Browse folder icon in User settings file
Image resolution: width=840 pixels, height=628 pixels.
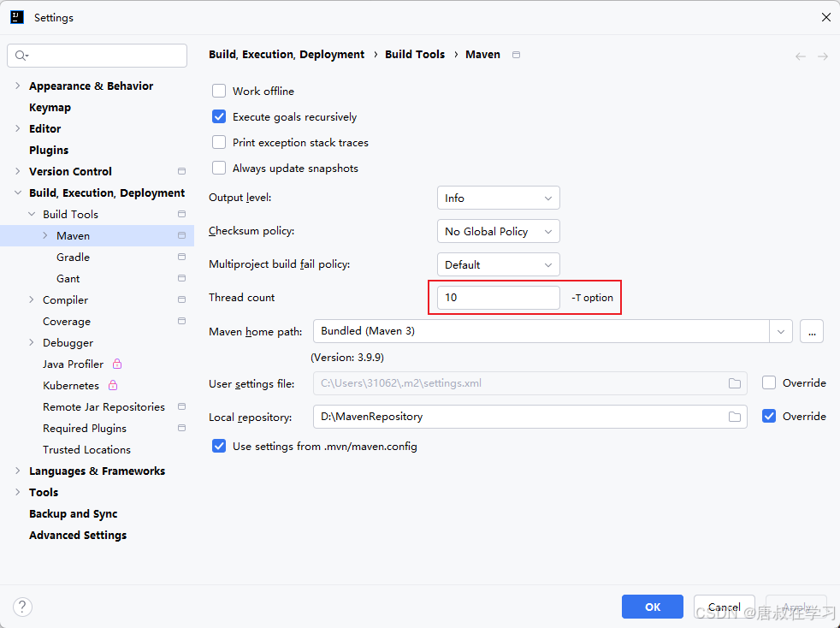click(735, 383)
